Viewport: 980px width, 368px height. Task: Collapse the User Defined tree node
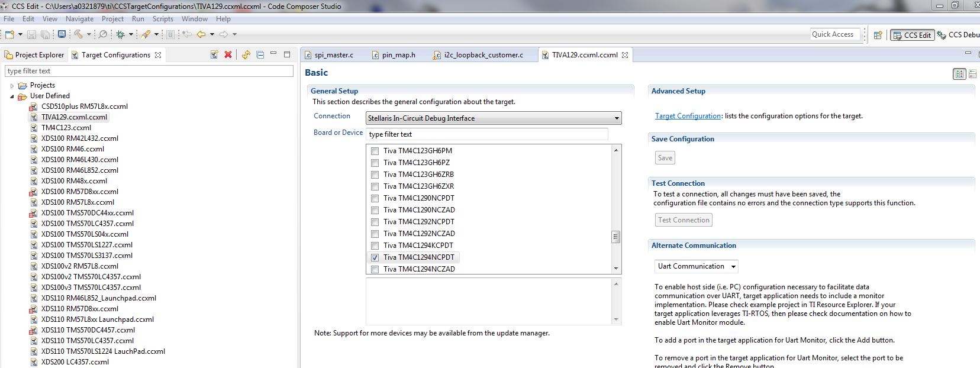pos(12,96)
